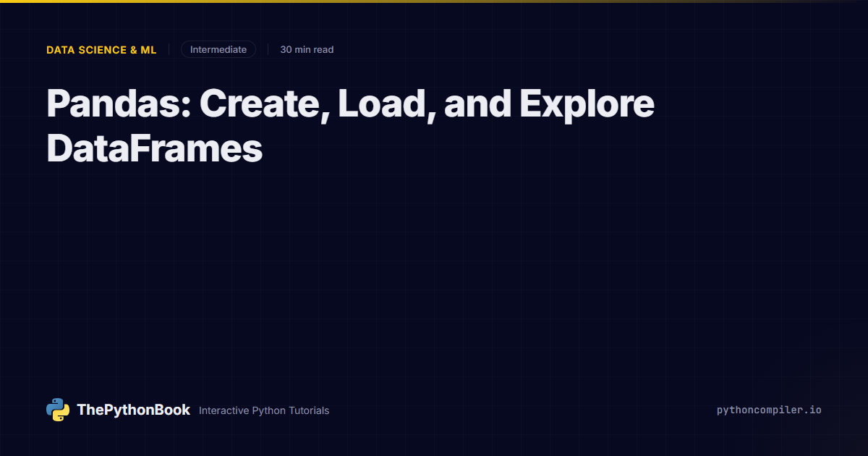Click the ThePythonBook brand name

point(133,410)
